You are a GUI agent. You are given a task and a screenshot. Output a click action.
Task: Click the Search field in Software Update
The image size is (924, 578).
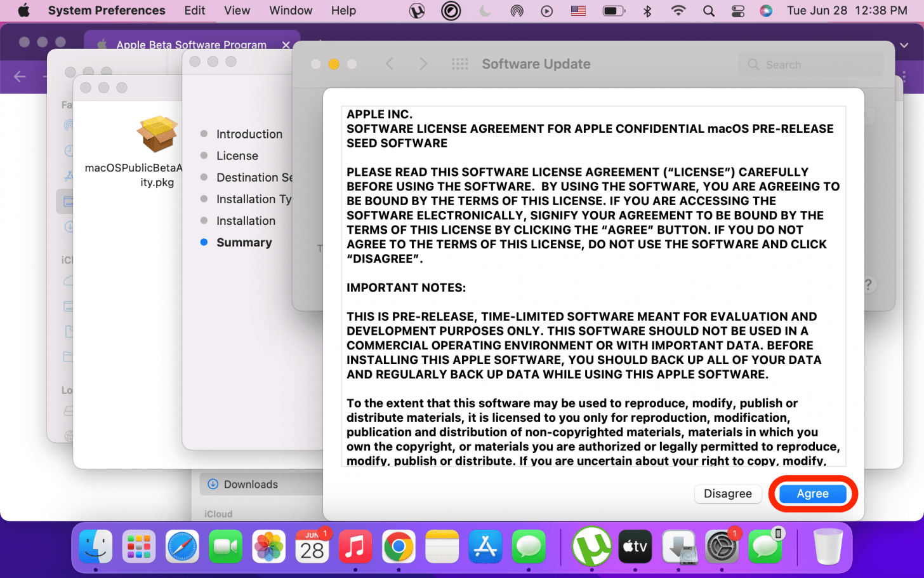[810, 64]
